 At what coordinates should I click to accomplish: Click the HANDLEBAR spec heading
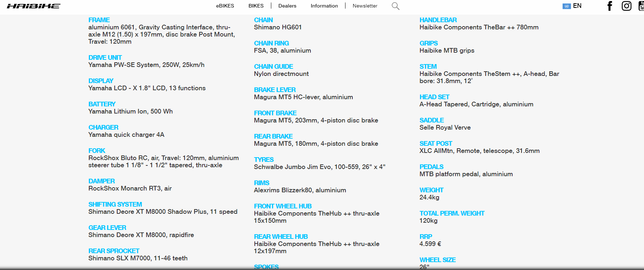pos(438,20)
